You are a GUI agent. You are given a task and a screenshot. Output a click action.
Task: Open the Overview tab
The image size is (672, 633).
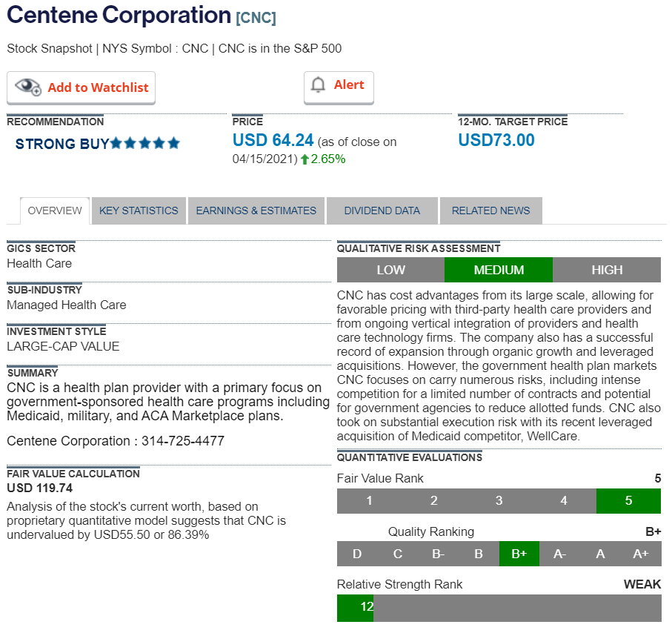(55, 211)
